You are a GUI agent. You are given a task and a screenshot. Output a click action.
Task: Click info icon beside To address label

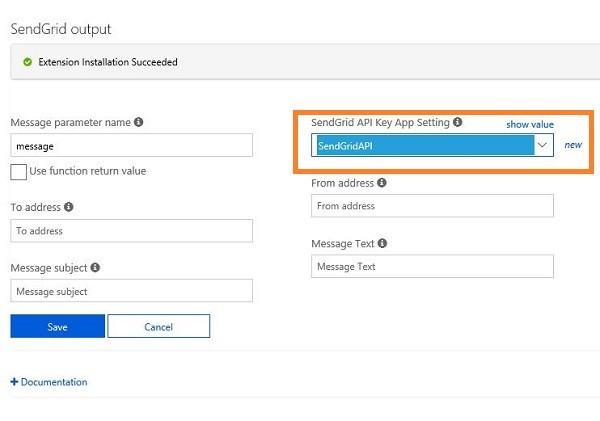point(69,207)
